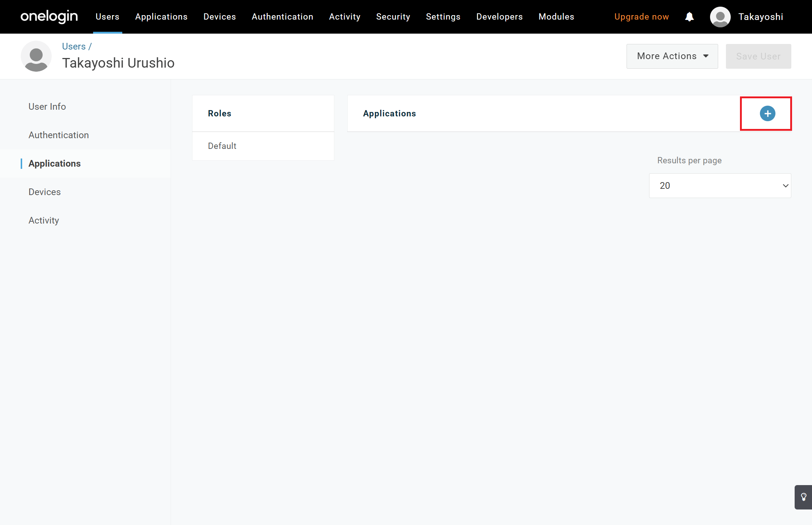Open the Takayoshi account menu
Screen dimensions: 812x525
[760, 17]
